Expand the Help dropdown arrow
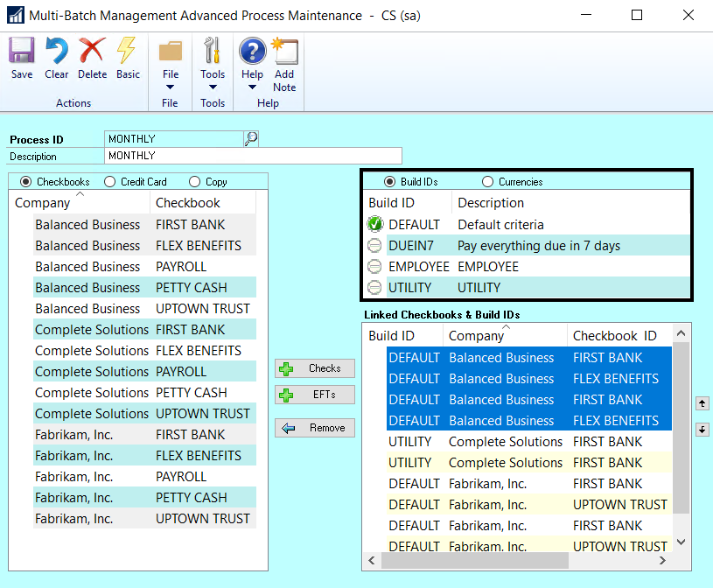This screenshot has height=588, width=713. 252,87
